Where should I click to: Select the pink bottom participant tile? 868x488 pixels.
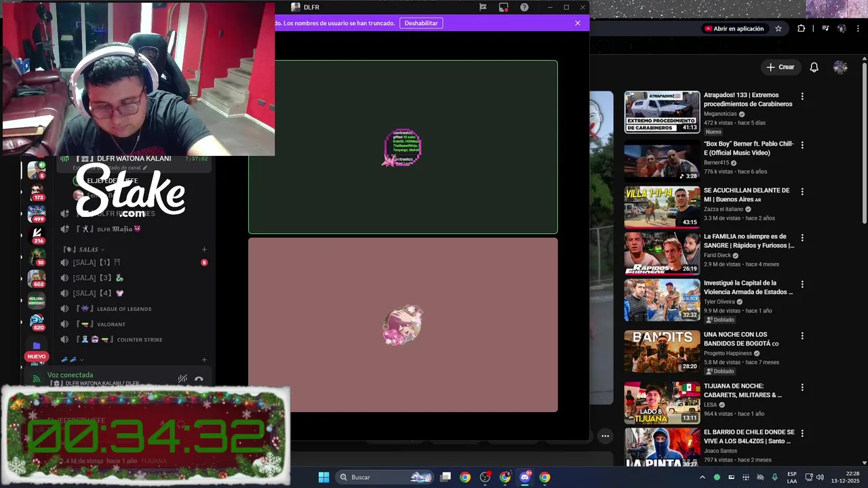pyautogui.click(x=403, y=325)
